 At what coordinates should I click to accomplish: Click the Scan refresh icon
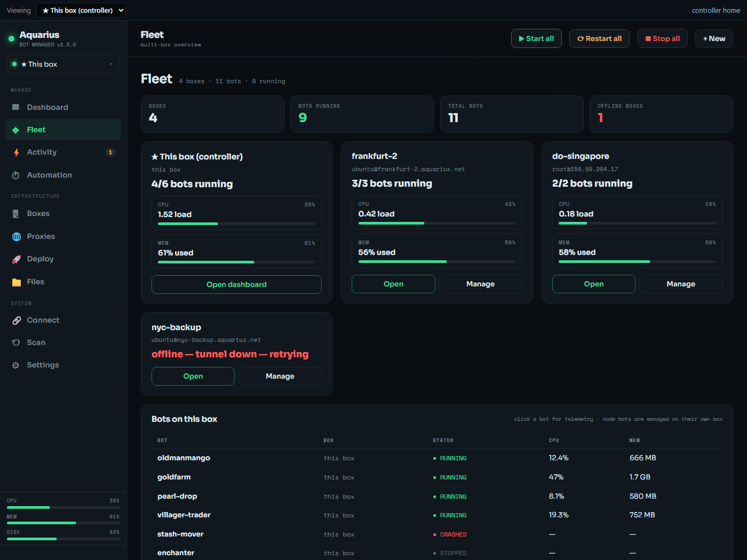(16, 342)
